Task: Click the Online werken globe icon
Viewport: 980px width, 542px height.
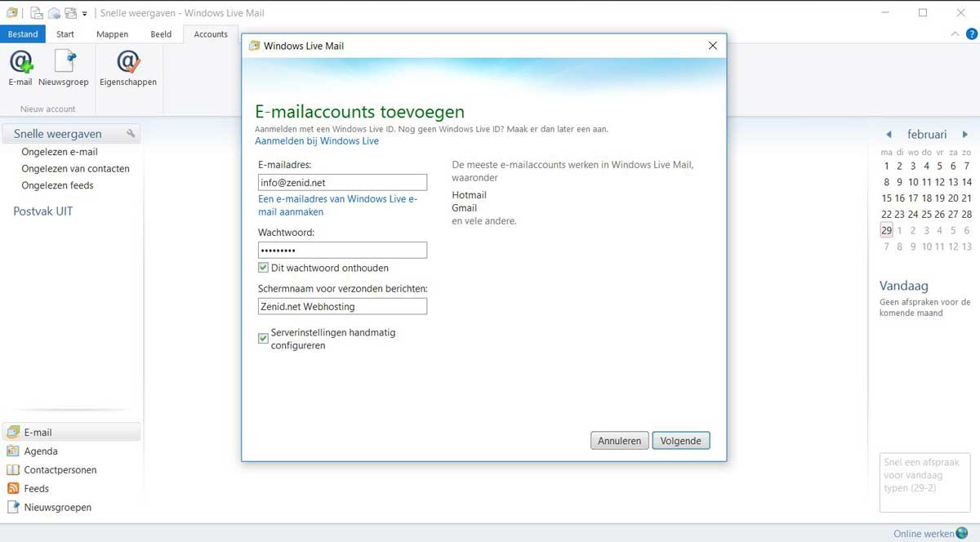Action: tap(962, 533)
